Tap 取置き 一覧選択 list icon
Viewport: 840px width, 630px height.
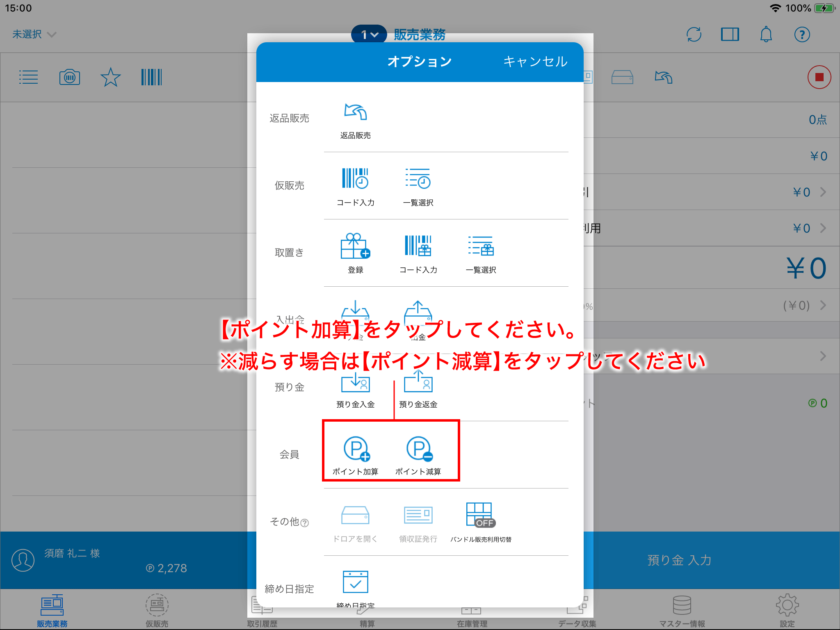click(x=481, y=246)
